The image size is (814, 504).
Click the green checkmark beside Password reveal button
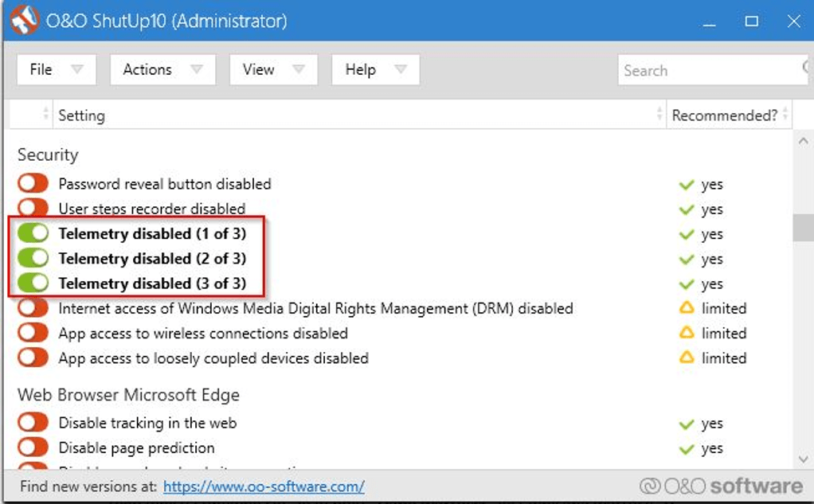point(686,185)
